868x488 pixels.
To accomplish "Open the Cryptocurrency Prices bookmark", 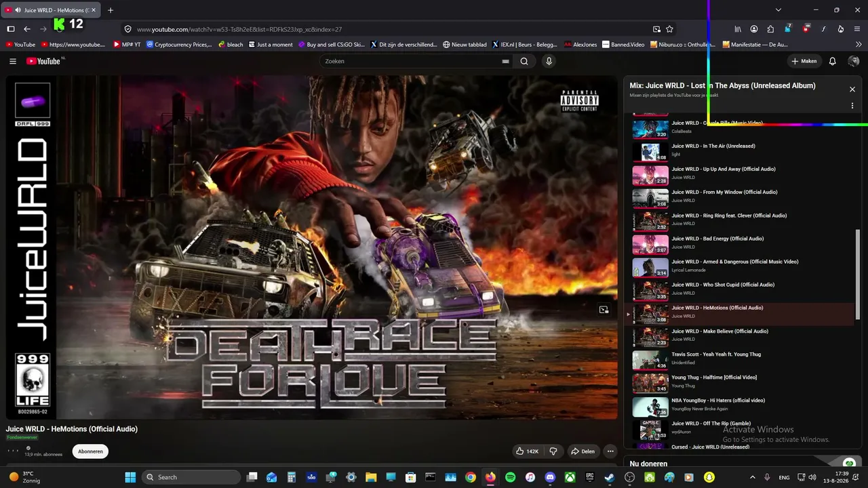I will pos(179,45).
